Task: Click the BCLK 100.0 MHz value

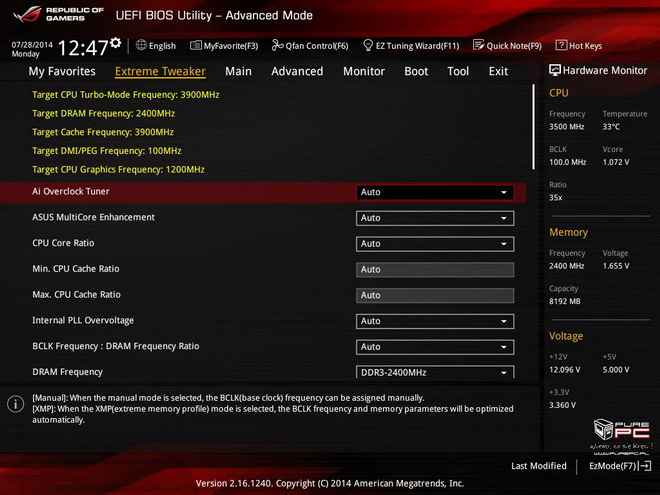Action: click(x=567, y=162)
